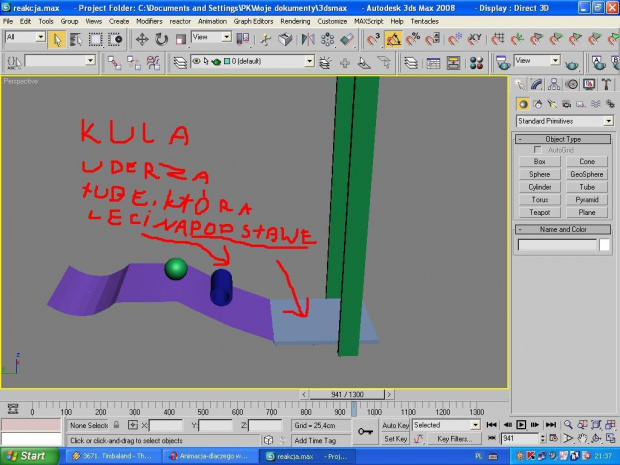
Task: Switch to the Modify command panel tab
Action: tap(536, 84)
